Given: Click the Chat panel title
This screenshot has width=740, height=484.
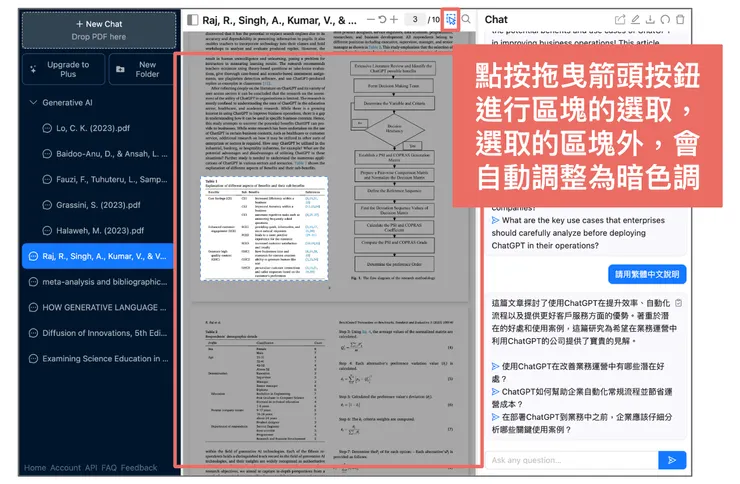Looking at the screenshot, I should click(x=496, y=19).
